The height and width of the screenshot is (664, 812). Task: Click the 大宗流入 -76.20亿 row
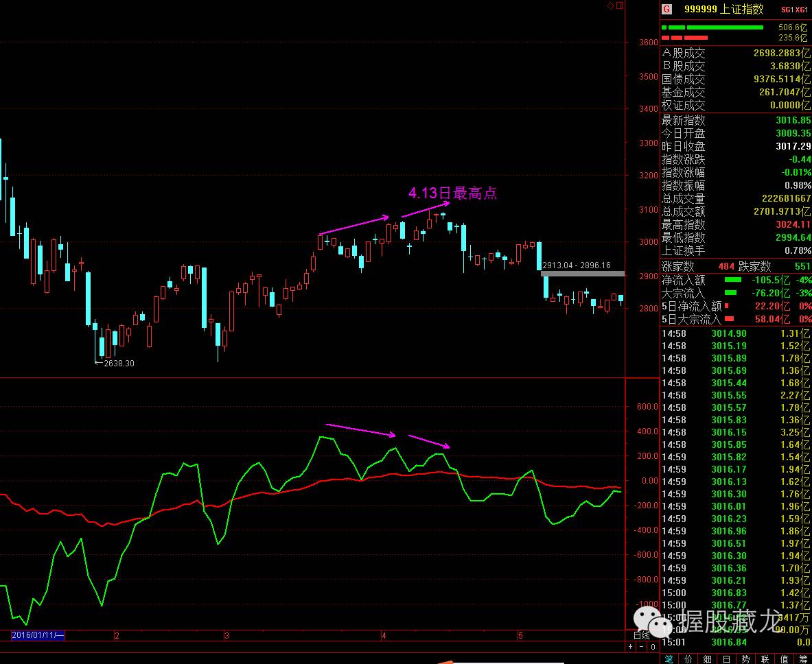coord(736,293)
